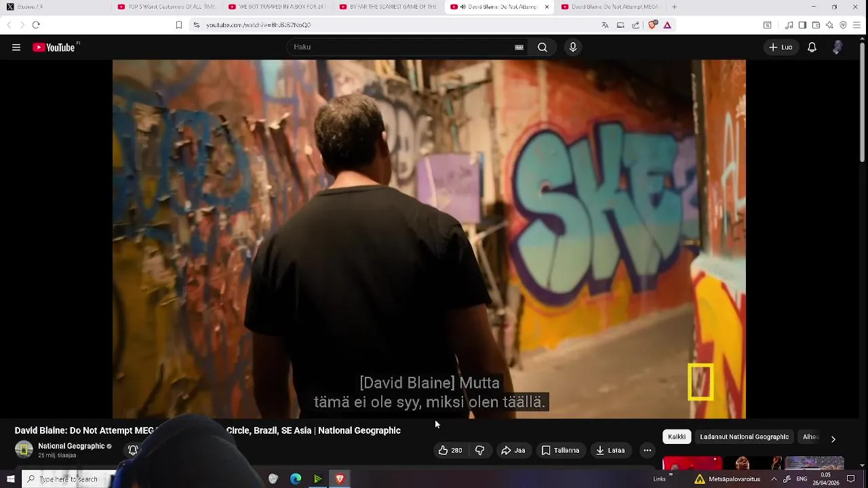
Task: Click the Tallenna save button
Action: (x=561, y=450)
